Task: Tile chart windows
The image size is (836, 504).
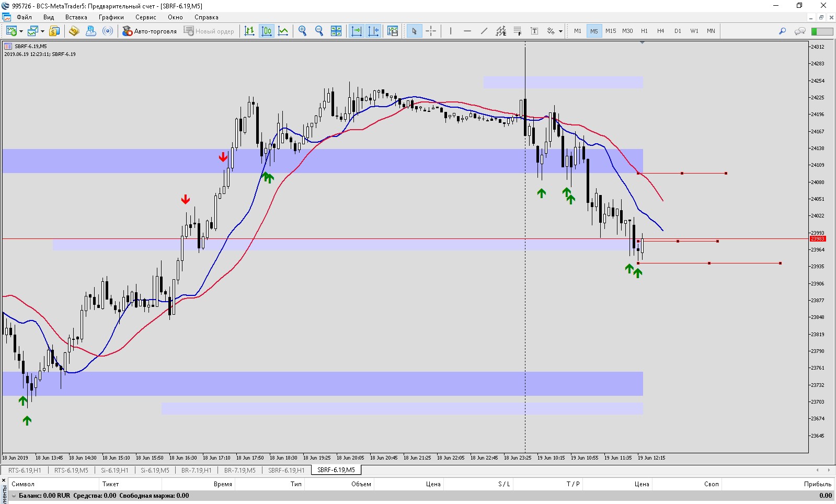Action: (336, 31)
